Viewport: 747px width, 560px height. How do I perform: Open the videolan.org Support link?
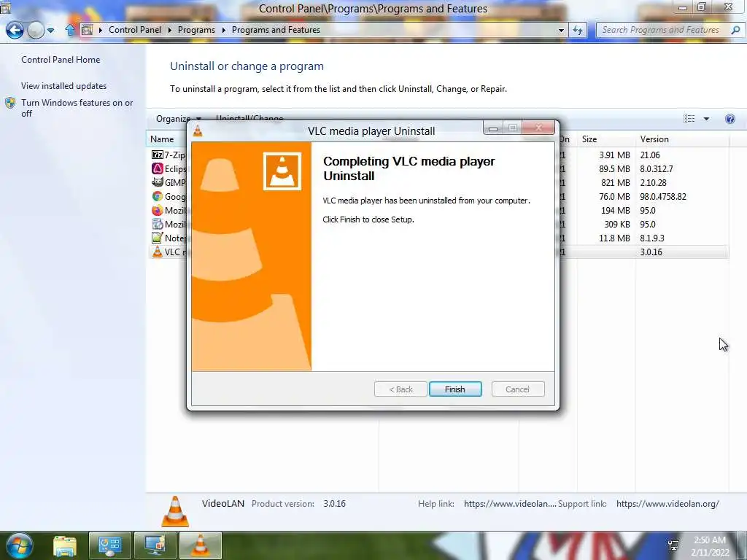(667, 503)
